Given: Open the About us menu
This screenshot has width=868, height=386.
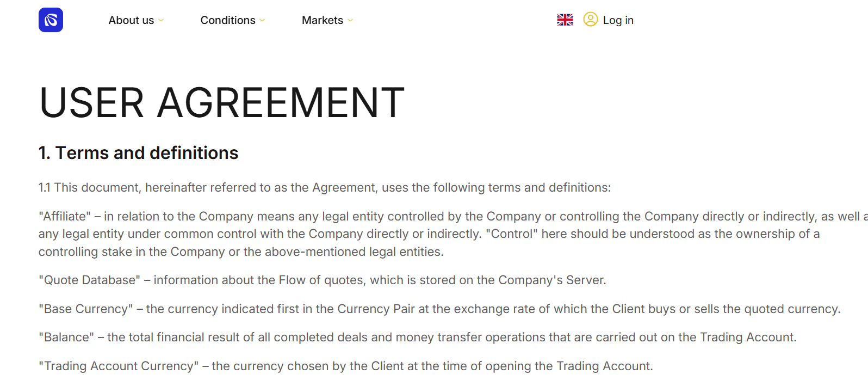Looking at the screenshot, I should click(131, 20).
